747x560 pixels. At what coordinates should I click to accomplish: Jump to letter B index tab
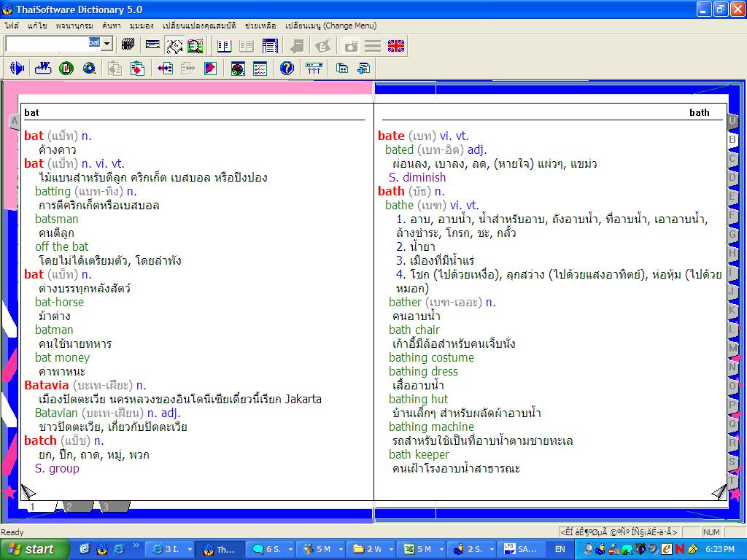[x=732, y=139]
